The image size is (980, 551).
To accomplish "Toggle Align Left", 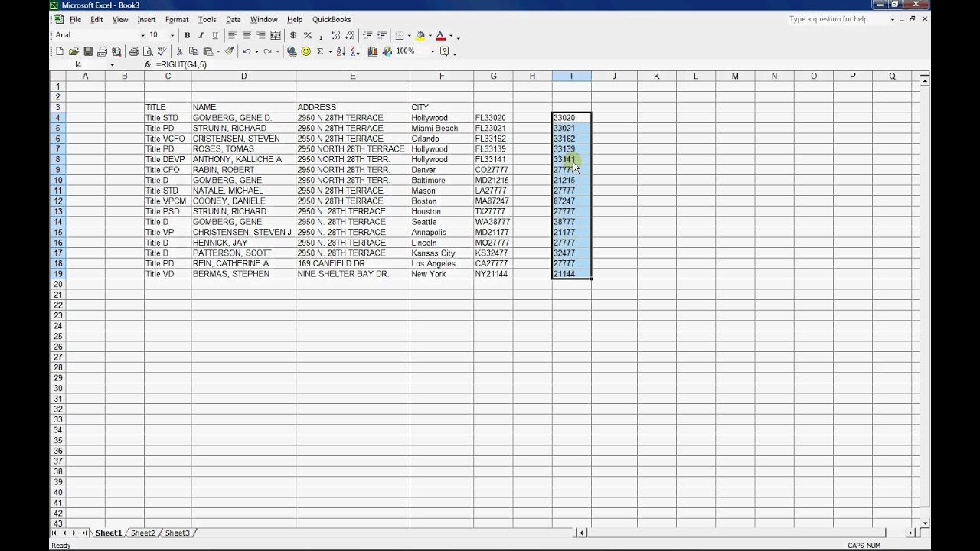I will click(232, 35).
